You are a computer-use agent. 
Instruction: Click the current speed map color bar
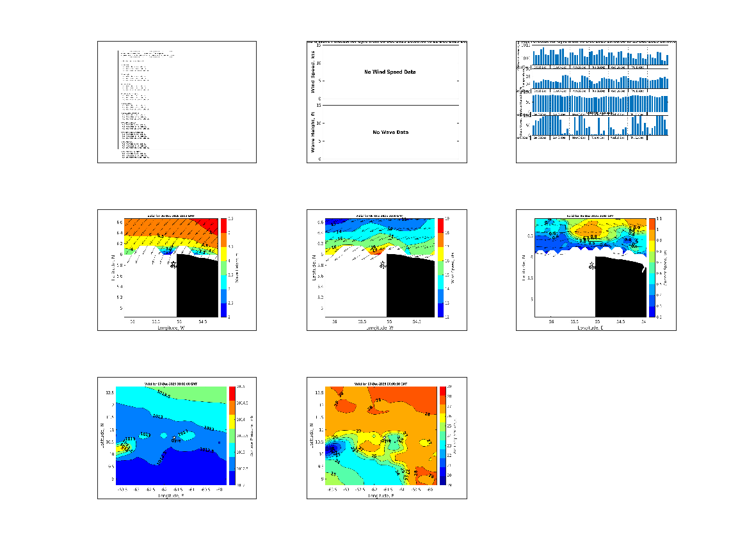[652, 268]
